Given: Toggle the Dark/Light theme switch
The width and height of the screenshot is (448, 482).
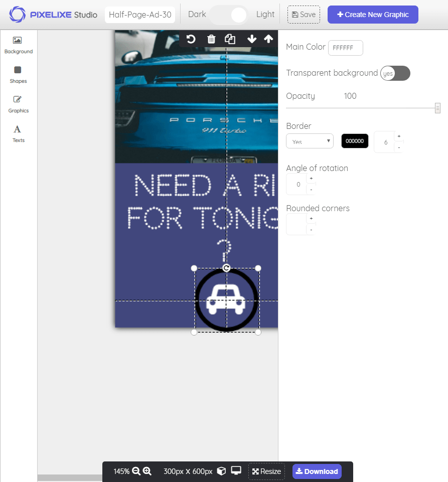Looking at the screenshot, I should click(x=228, y=15).
